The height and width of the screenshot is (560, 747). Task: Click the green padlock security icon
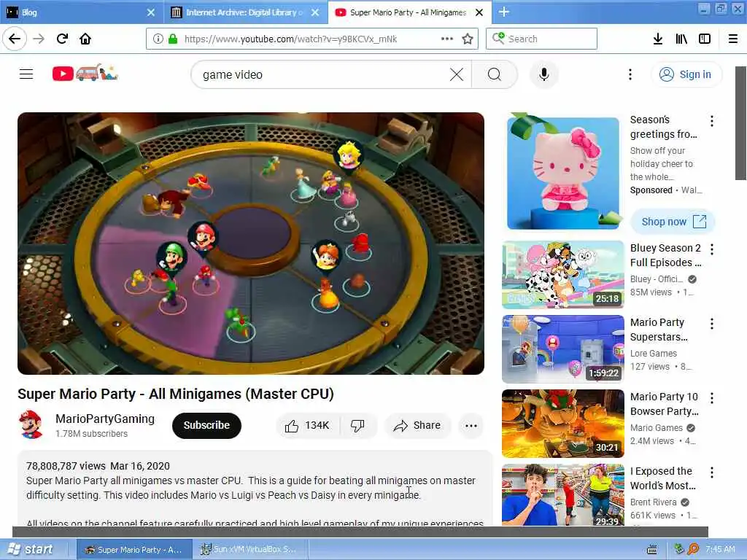pyautogui.click(x=172, y=39)
